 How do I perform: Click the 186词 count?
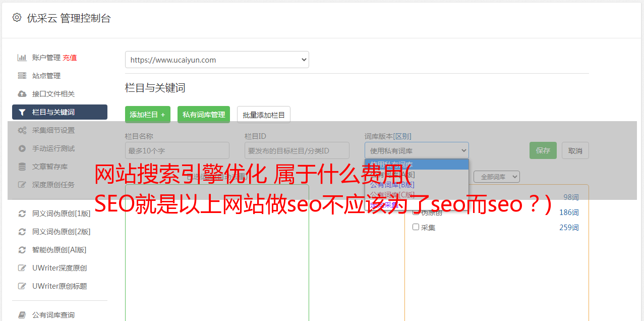click(x=569, y=212)
